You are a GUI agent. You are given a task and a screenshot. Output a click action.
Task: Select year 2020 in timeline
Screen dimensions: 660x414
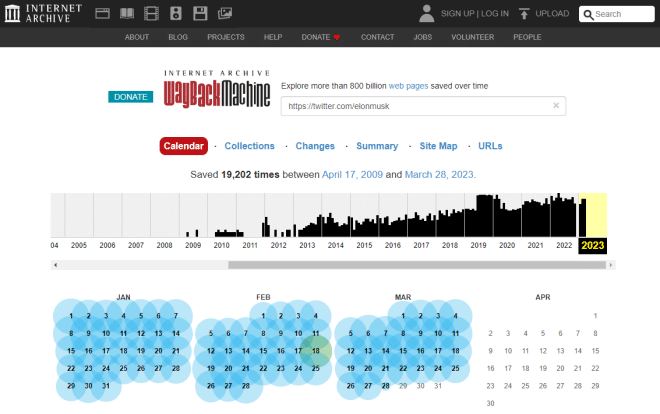(x=507, y=245)
